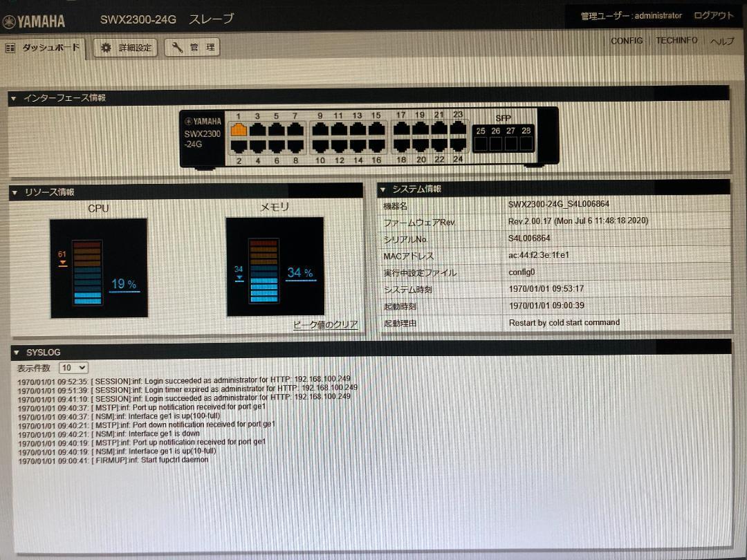
Task: Click Start fupctrl daemon syslog entry
Action: pos(113,460)
